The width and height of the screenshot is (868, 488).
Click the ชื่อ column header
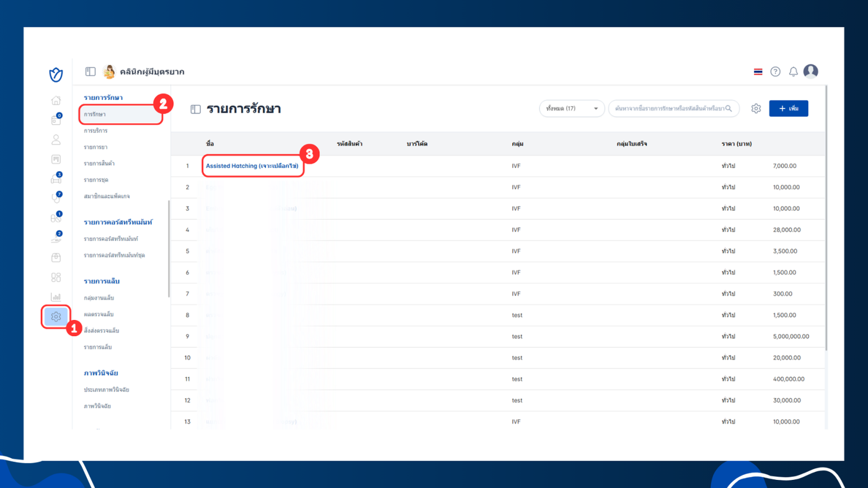pyautogui.click(x=210, y=144)
